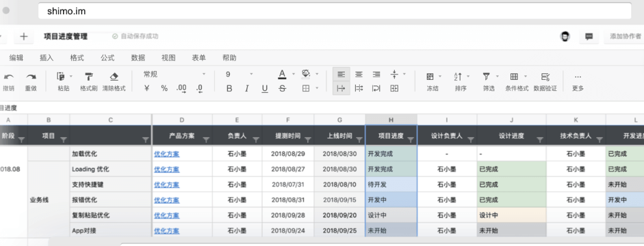Set align left for the cell
Image resolution: width=644 pixels, height=246 pixels.
[341, 74]
